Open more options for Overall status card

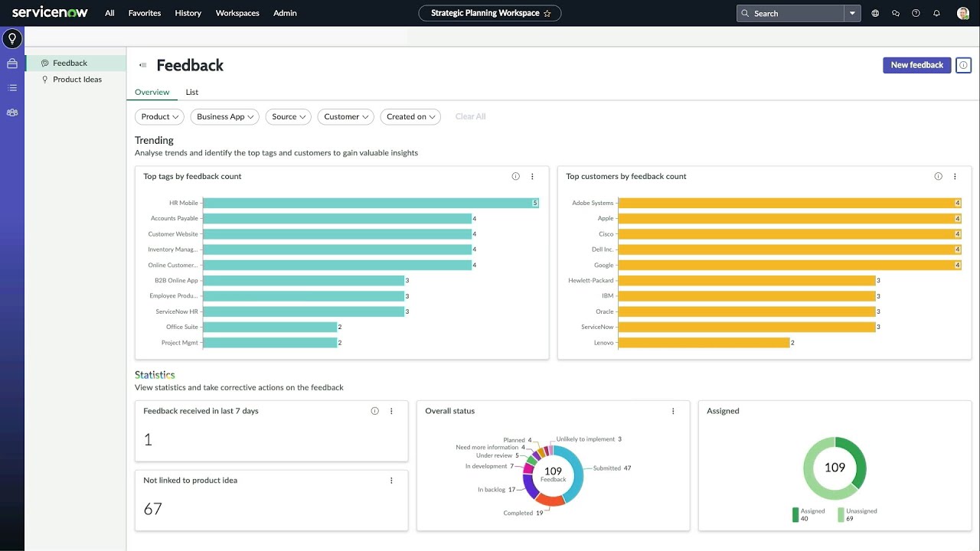point(673,411)
